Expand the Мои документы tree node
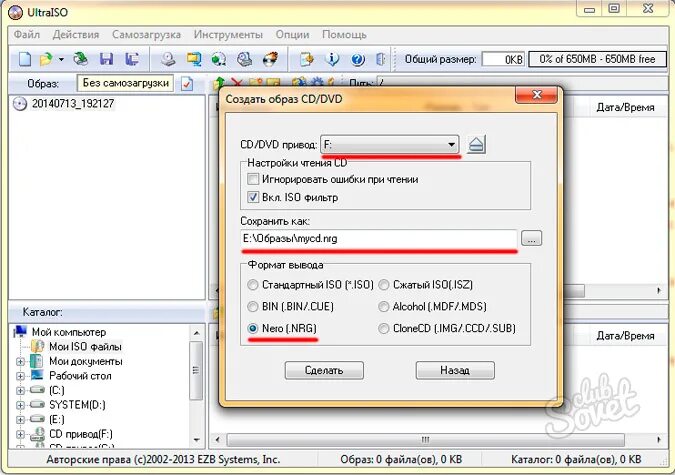 pos(20,361)
